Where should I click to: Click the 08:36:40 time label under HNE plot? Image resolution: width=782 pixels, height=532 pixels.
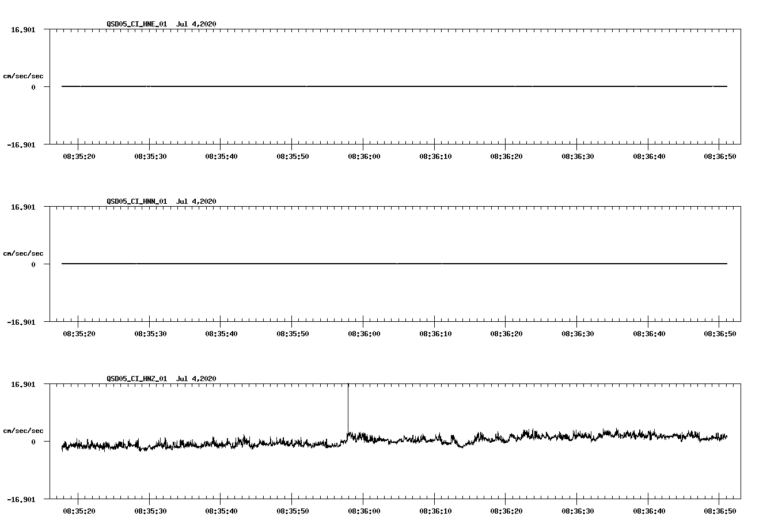(649, 157)
